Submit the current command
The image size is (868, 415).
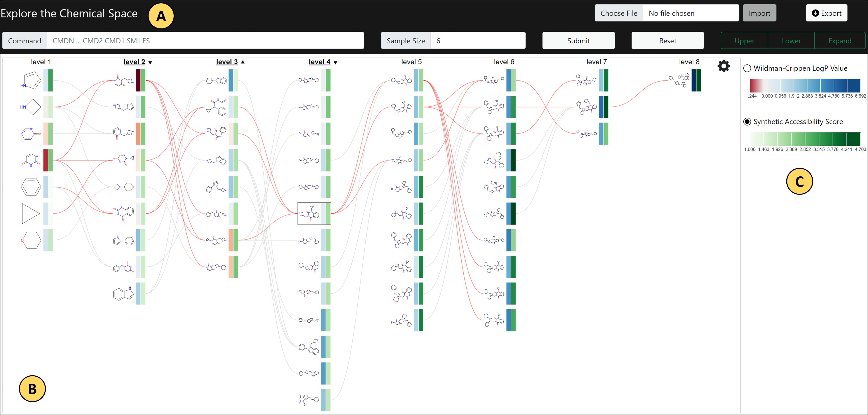(x=578, y=40)
